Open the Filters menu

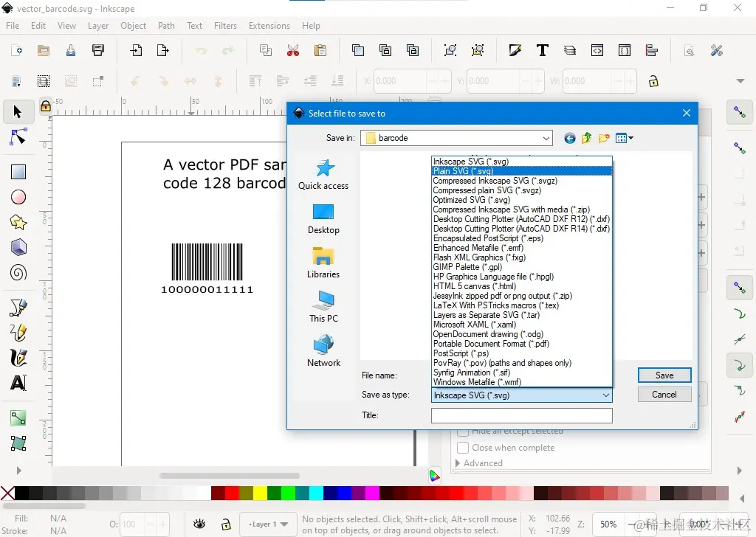click(x=225, y=25)
